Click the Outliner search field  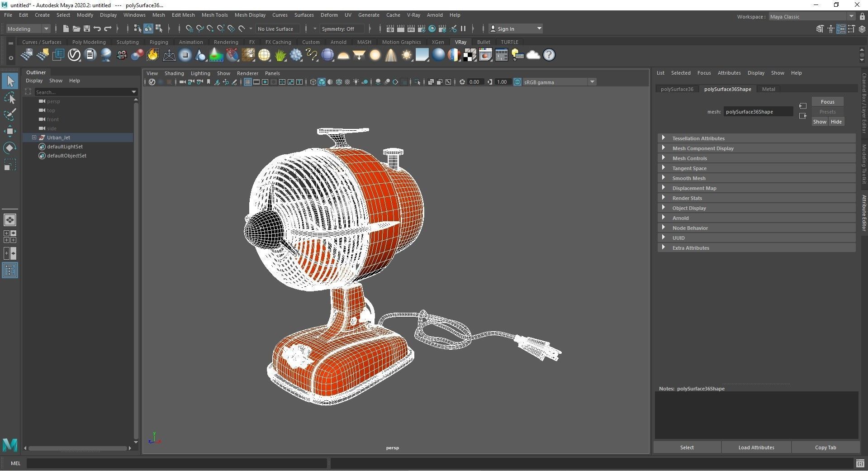86,92
